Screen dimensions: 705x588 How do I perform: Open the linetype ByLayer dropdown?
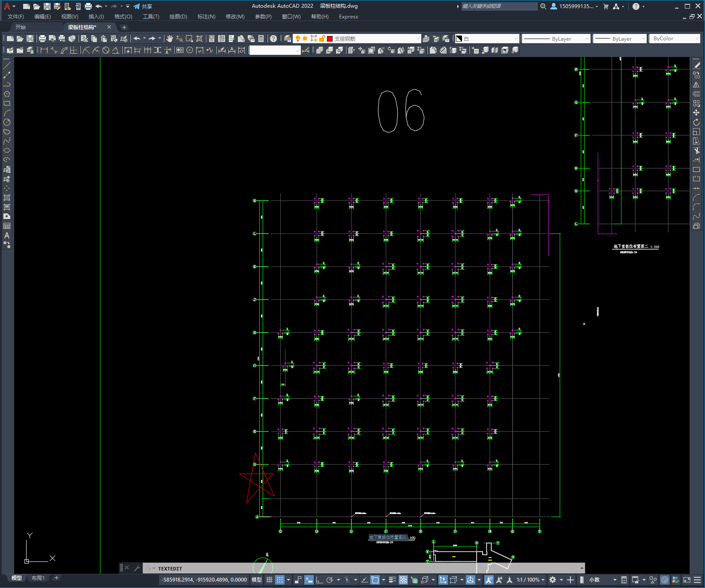[556, 39]
